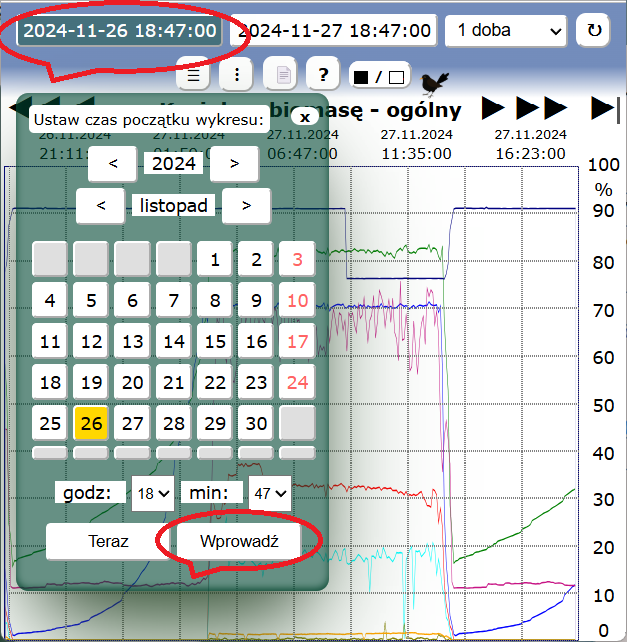Open help with the question mark icon

[322, 75]
